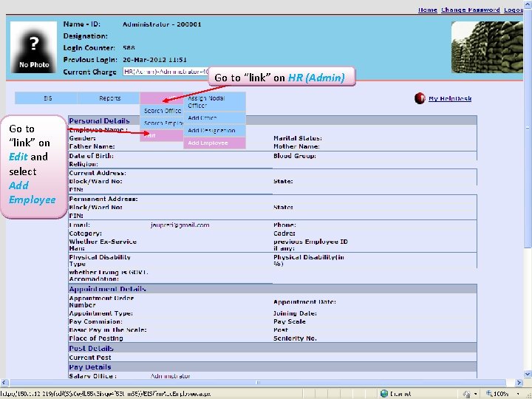Select Search Office menu entry
The image size is (532, 399).
pos(162,111)
